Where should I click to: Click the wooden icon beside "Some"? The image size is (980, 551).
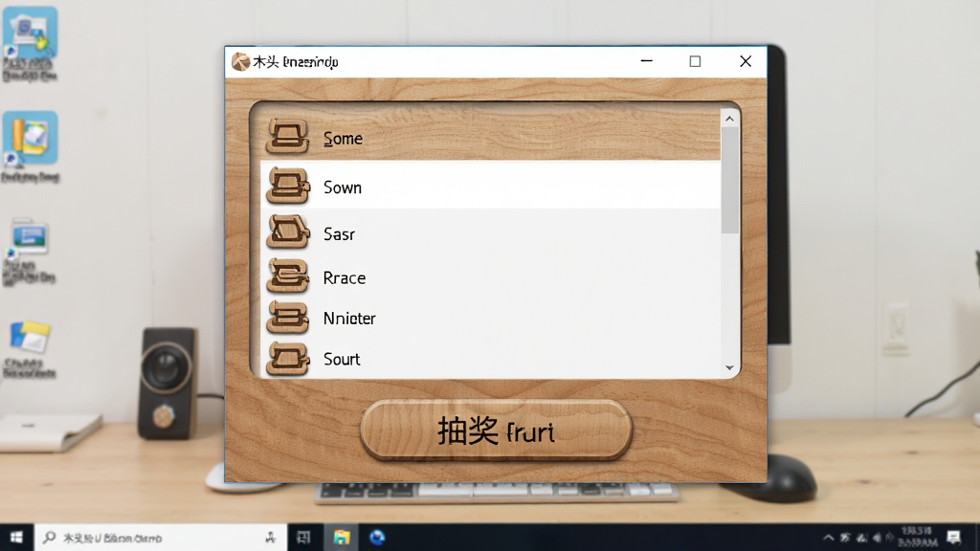(287, 136)
